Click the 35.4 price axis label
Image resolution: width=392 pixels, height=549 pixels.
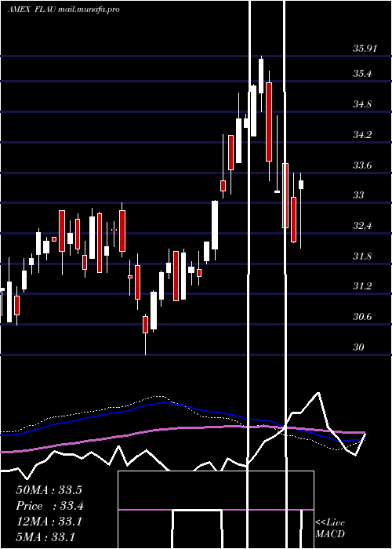(x=362, y=74)
